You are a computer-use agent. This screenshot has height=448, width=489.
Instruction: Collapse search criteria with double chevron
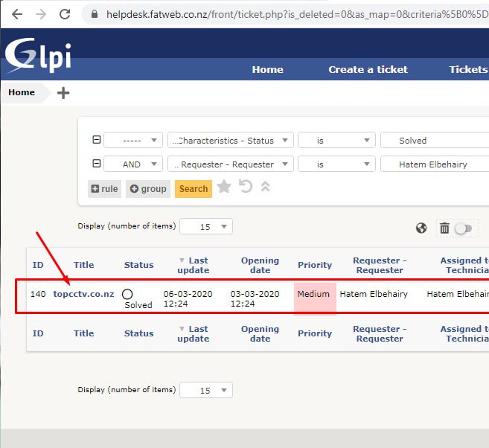(x=265, y=187)
